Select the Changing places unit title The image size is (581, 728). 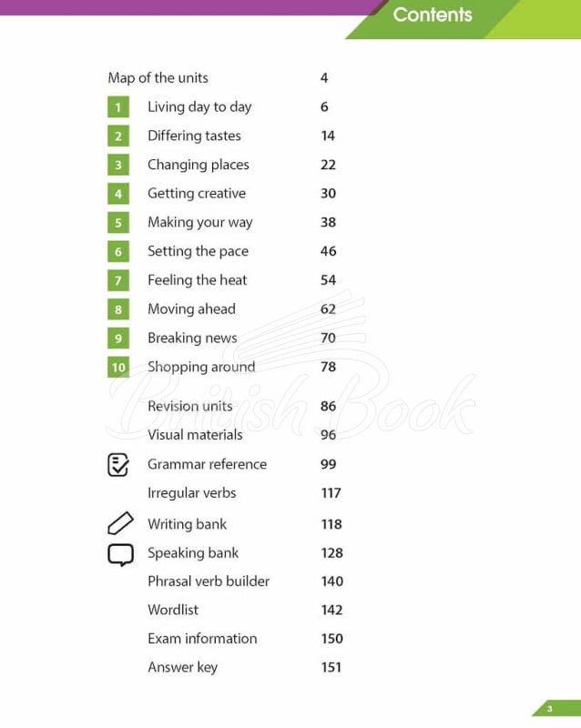(x=198, y=165)
